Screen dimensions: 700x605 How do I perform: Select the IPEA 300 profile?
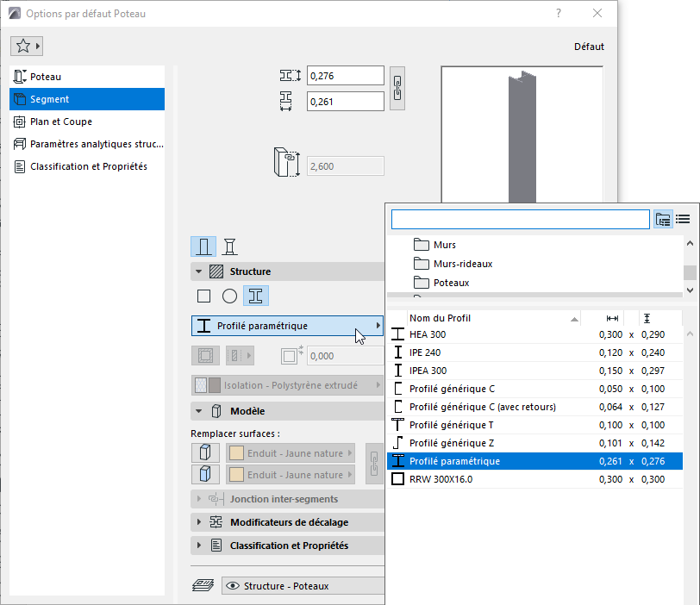click(534, 371)
